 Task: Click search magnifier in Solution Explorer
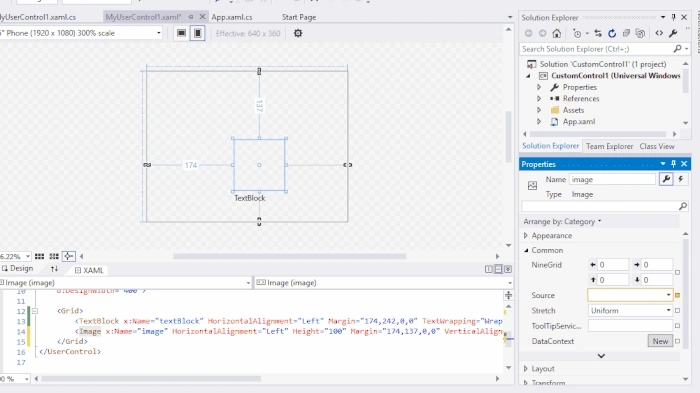tap(677, 49)
